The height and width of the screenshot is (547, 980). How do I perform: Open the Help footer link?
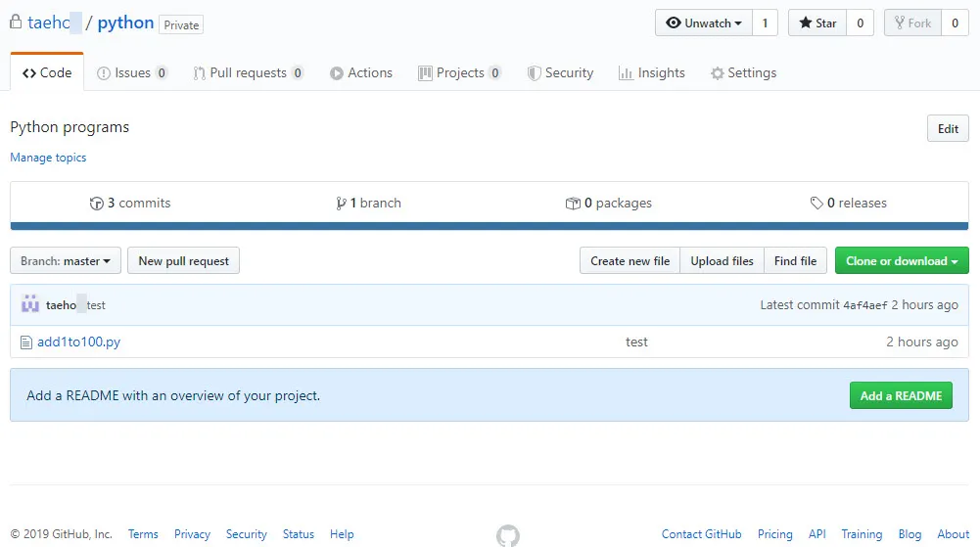point(342,534)
